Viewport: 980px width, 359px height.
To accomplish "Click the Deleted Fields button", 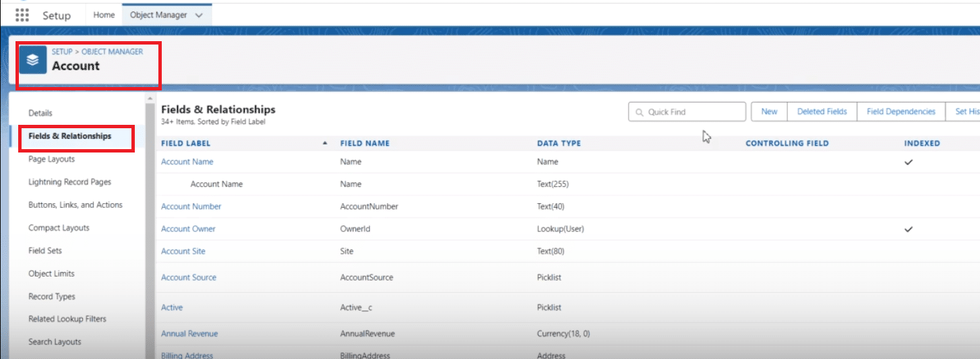I will point(822,112).
